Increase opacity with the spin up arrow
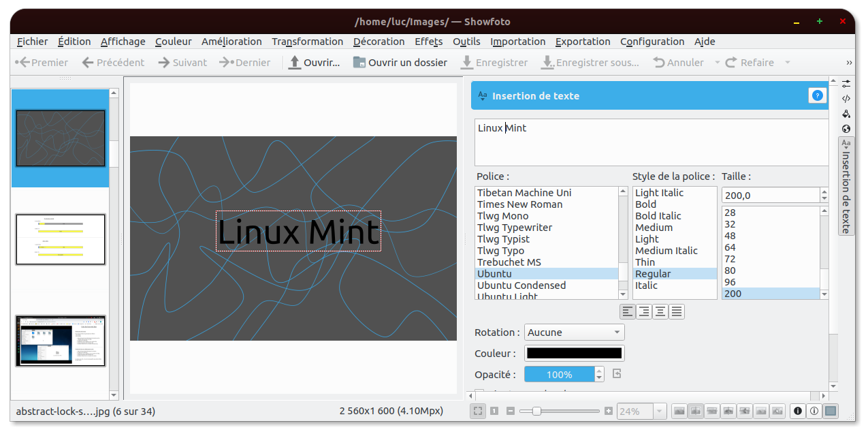 (599, 370)
